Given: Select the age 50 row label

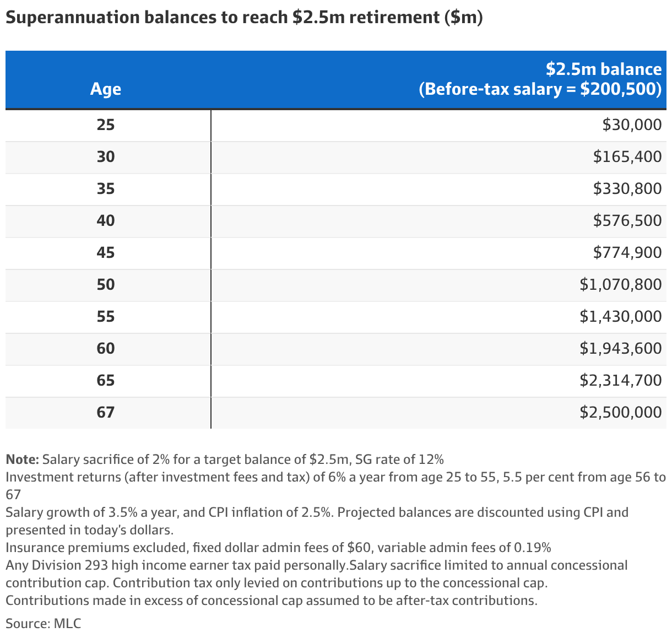Looking at the screenshot, I should click(106, 285).
